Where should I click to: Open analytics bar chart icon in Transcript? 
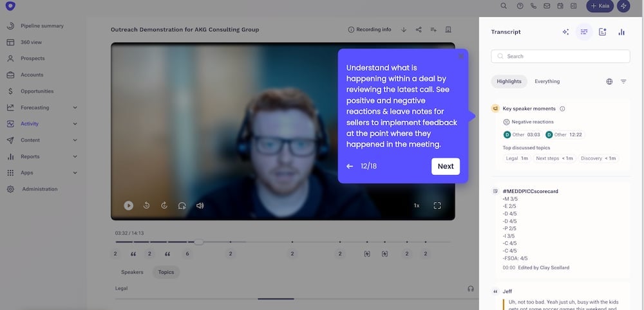[x=621, y=32]
